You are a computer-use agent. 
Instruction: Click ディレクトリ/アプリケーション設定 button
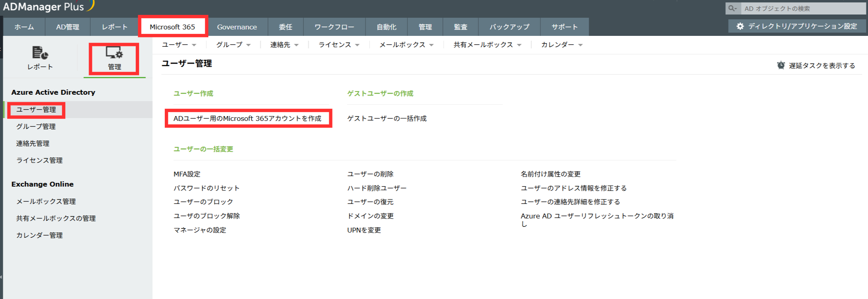point(797,26)
